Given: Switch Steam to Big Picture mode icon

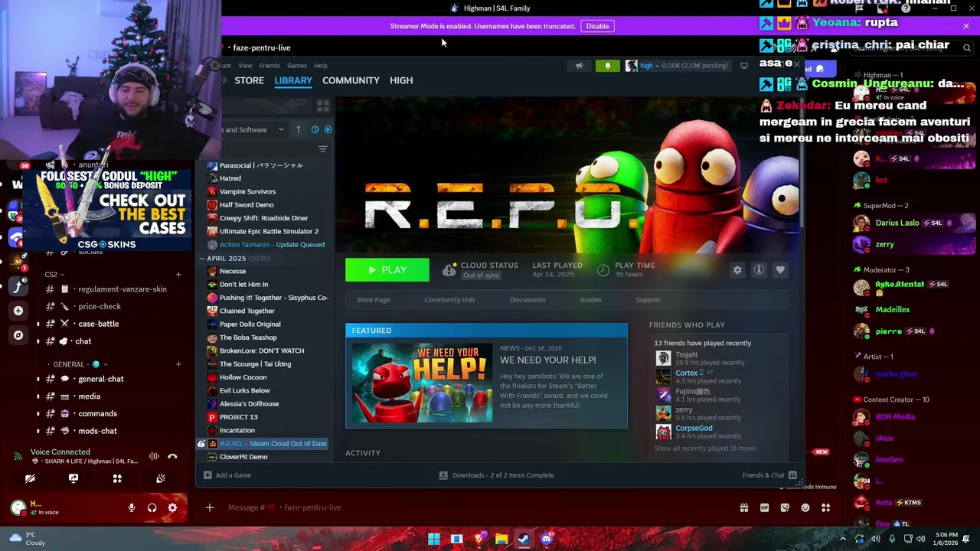Looking at the screenshot, I should [744, 66].
